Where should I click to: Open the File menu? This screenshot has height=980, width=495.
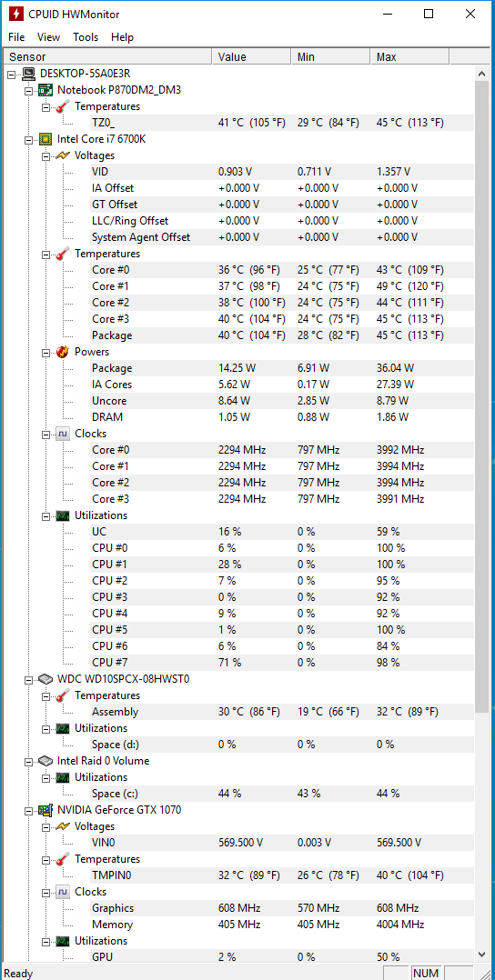(17, 37)
